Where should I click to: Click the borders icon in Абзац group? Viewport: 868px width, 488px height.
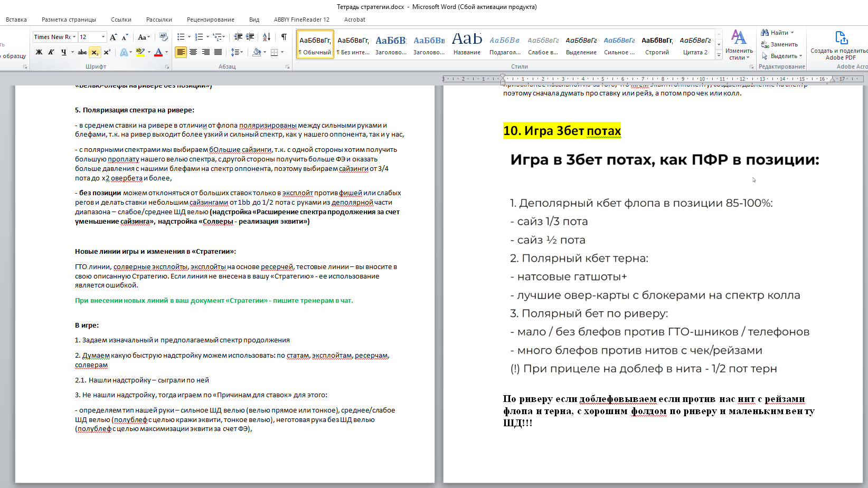click(x=274, y=52)
